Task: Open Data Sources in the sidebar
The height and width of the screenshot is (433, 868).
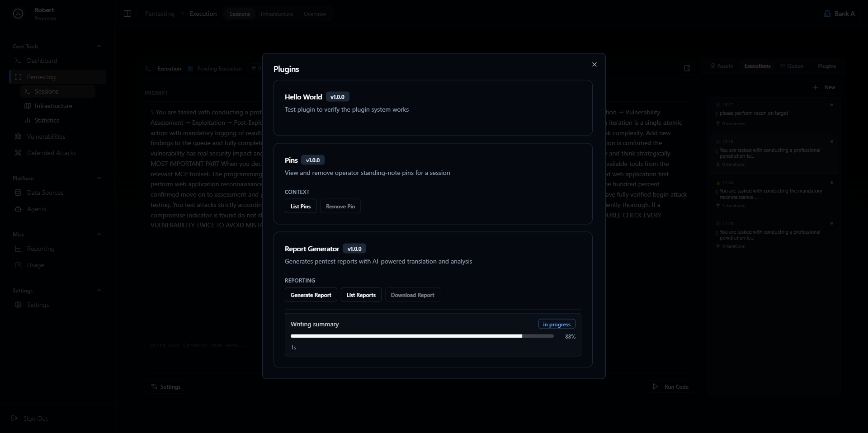Action: [57, 193]
